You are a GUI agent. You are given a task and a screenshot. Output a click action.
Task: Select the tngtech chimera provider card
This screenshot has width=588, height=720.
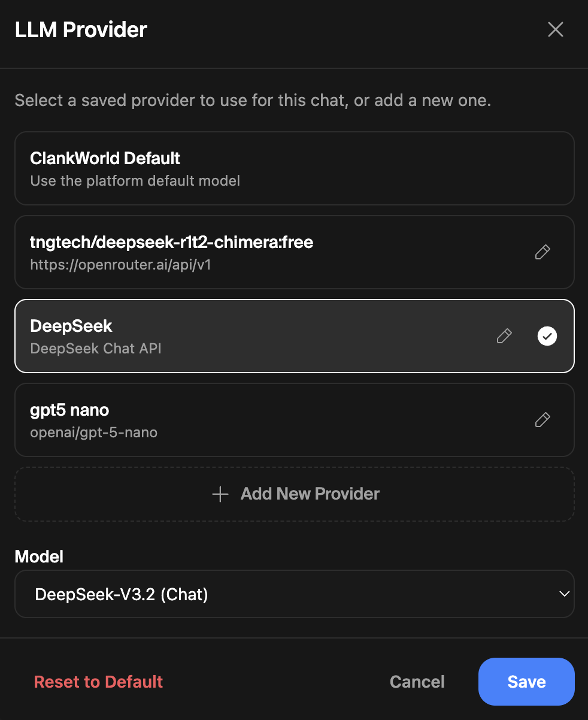(x=240, y=252)
